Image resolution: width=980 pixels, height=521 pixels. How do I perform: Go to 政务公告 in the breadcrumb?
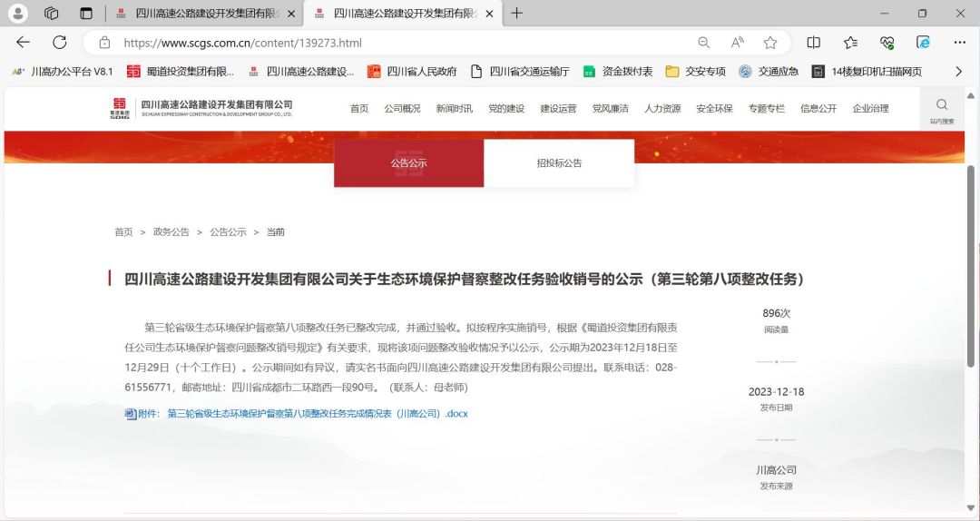point(171,232)
